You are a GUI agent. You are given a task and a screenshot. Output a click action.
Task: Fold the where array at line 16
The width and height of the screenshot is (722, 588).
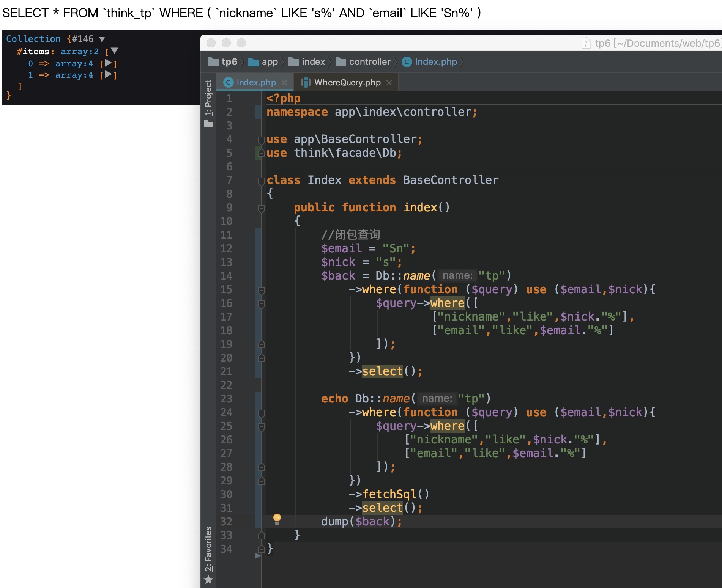(261, 304)
